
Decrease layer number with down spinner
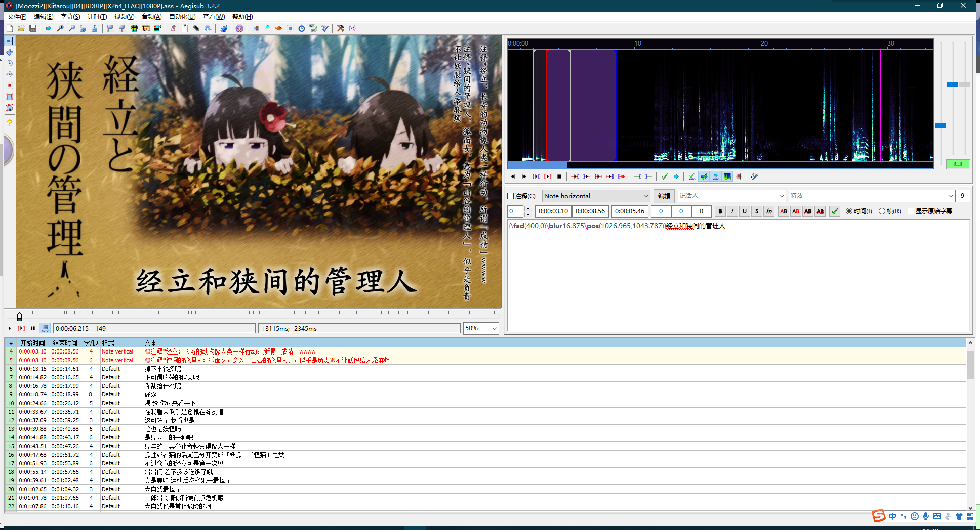coord(528,214)
